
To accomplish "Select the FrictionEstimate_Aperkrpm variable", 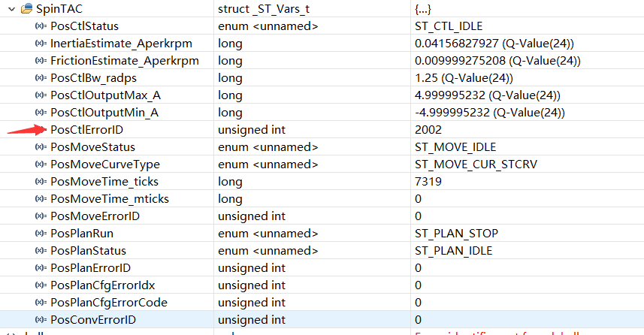I will [125, 61].
